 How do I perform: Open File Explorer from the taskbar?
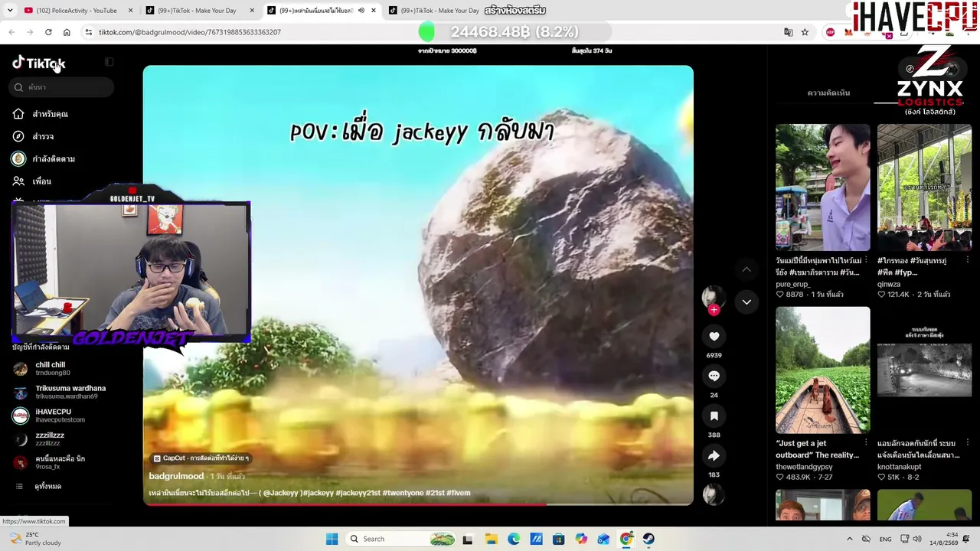(x=491, y=539)
